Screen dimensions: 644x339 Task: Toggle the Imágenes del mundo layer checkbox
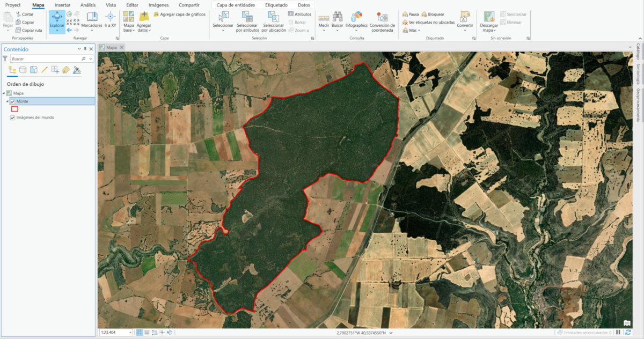[12, 117]
